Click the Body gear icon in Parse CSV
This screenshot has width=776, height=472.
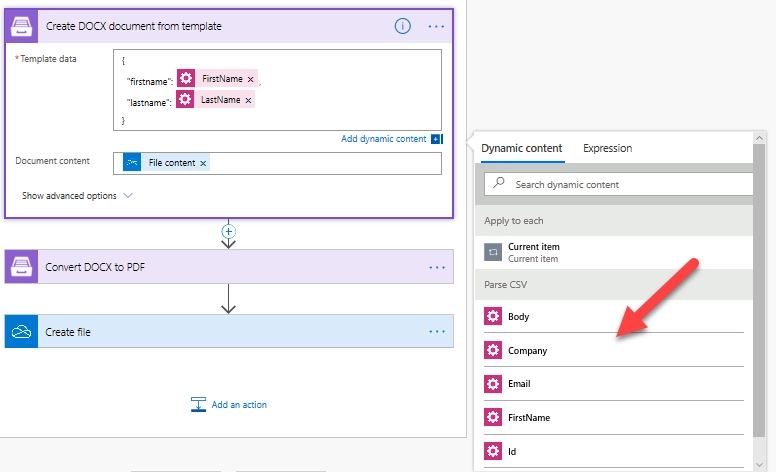click(493, 316)
